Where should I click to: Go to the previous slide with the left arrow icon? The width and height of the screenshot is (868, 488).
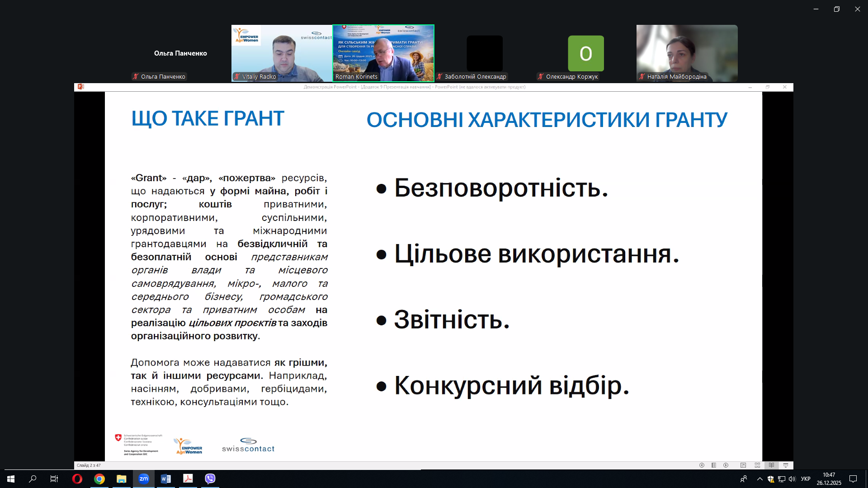click(702, 465)
